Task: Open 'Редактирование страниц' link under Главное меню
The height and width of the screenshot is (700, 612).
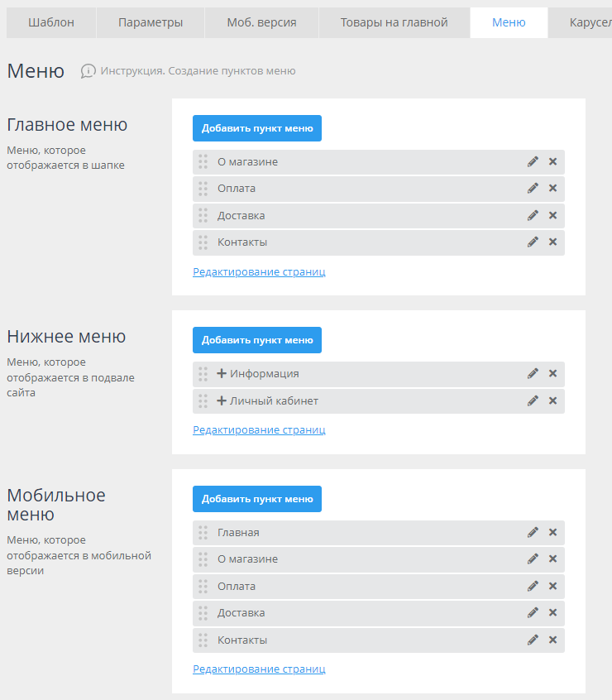Action: 259,271
